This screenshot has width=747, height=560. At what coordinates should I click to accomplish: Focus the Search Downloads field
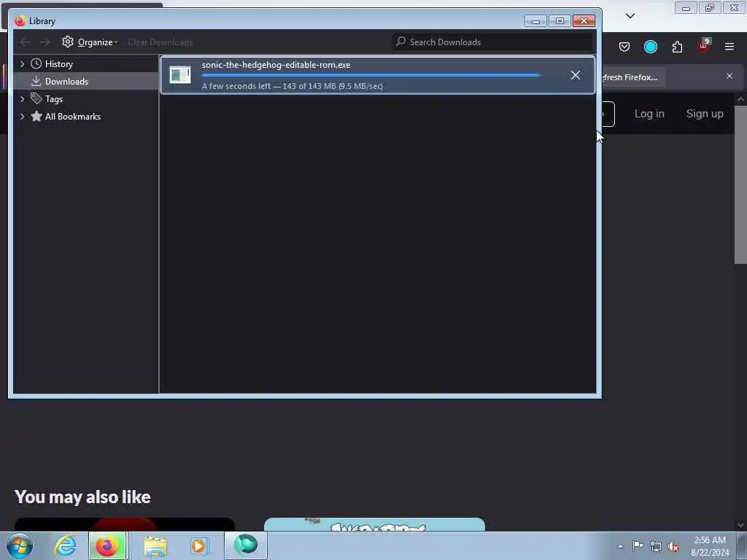tap(492, 42)
